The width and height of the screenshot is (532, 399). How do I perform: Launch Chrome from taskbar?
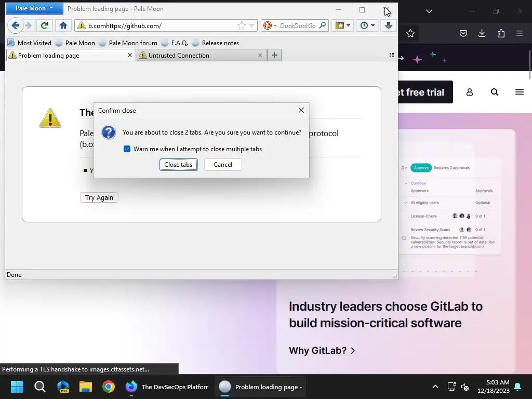tap(109, 387)
